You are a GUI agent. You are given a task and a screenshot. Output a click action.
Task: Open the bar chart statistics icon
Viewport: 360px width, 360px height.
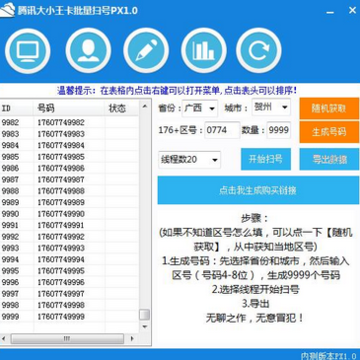(204, 51)
